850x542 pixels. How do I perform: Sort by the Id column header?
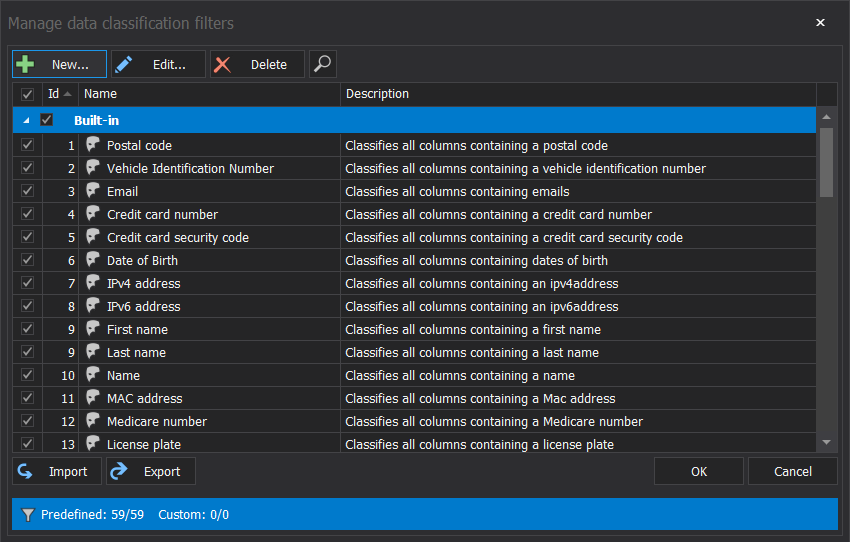(60, 94)
